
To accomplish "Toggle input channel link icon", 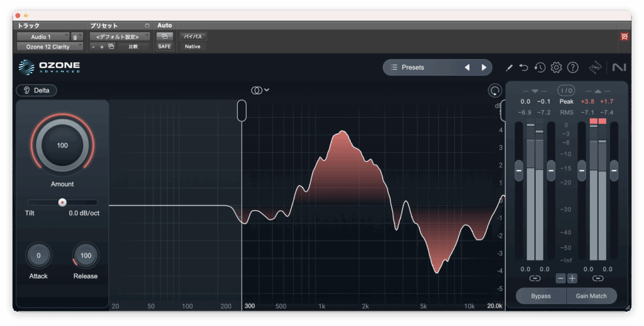I will click(x=535, y=278).
